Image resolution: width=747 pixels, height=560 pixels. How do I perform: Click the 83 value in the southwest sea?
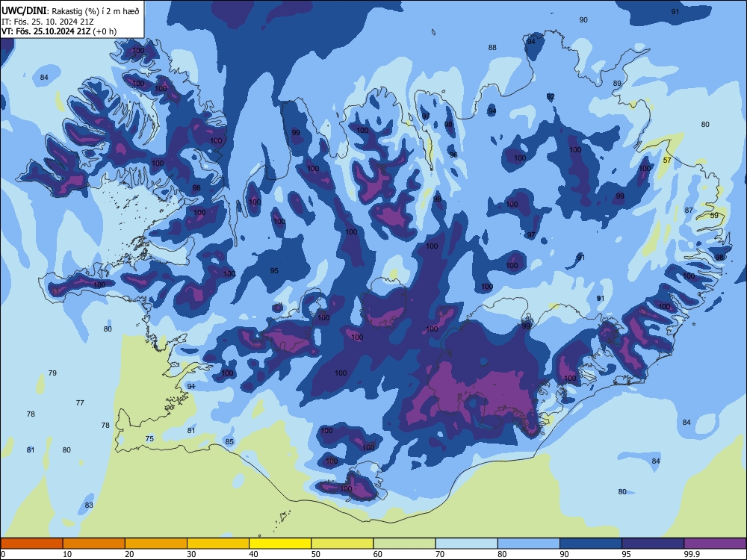[x=89, y=505]
